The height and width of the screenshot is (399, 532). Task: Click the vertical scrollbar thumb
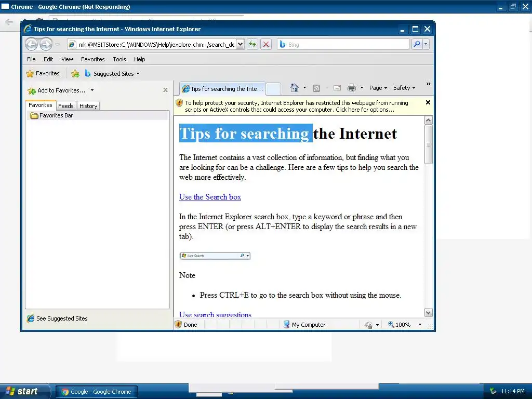tap(428, 144)
